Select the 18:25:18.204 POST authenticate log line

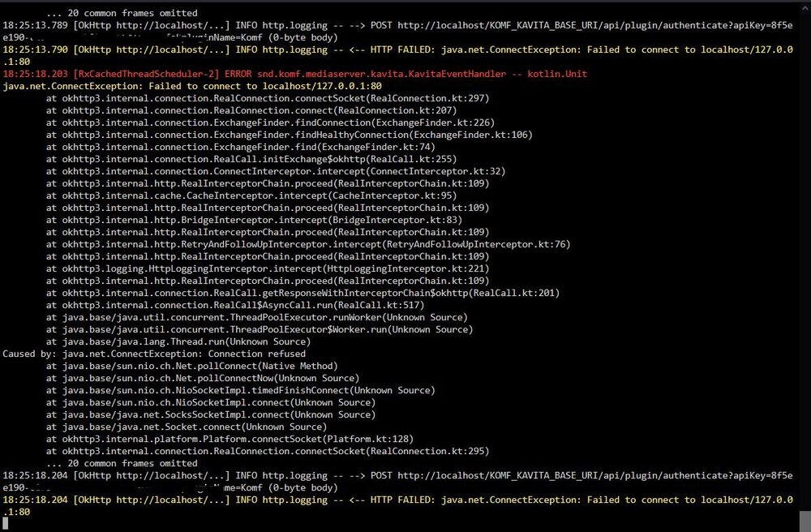pyautogui.click(x=397, y=482)
